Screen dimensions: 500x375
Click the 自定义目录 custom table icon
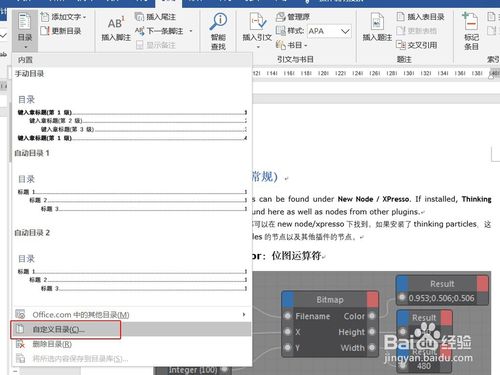20,329
